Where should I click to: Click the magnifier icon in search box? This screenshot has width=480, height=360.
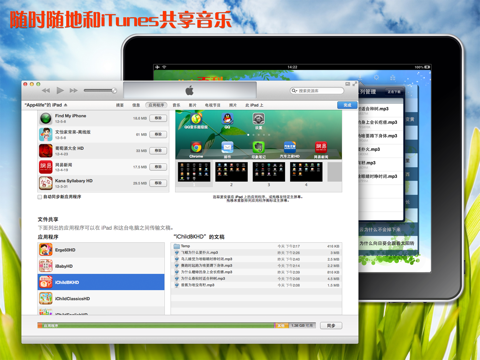294,91
